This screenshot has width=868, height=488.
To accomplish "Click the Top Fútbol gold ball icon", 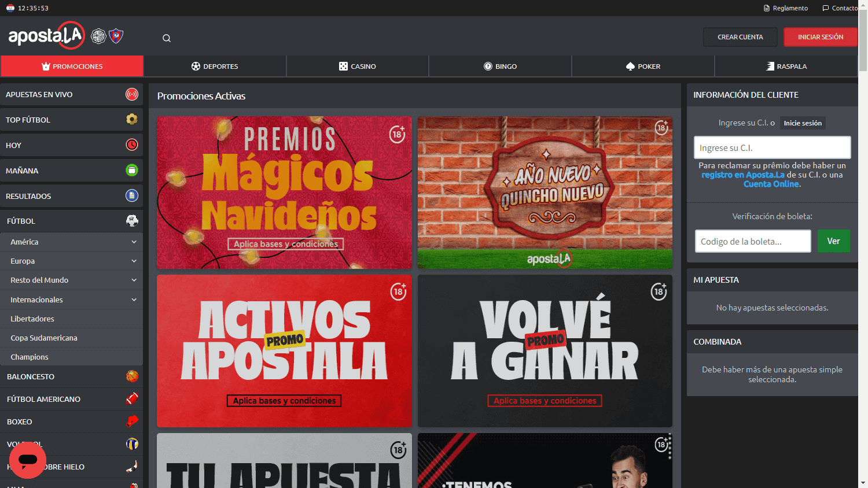I will click(x=132, y=120).
